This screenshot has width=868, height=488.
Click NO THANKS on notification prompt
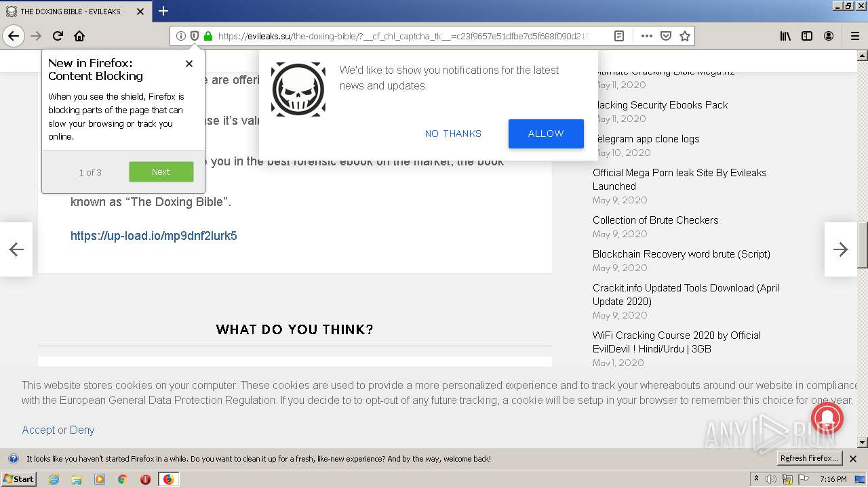(453, 134)
